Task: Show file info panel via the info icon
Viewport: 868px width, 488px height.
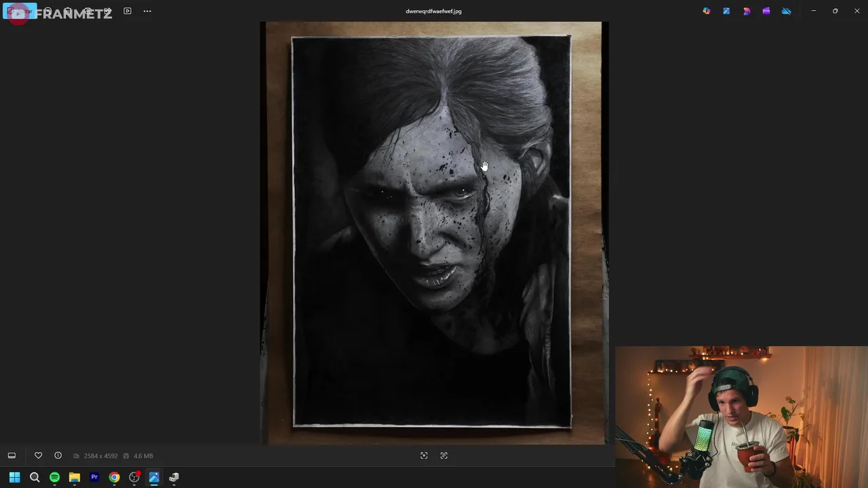Action: point(58,455)
